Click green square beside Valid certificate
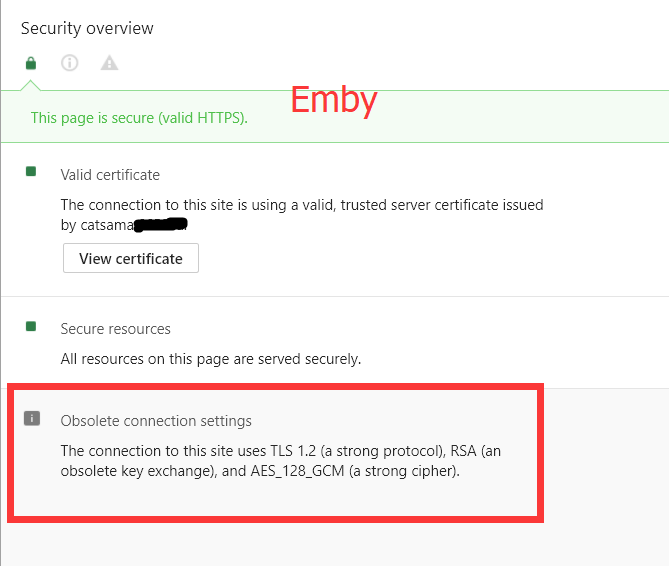 [x=31, y=172]
